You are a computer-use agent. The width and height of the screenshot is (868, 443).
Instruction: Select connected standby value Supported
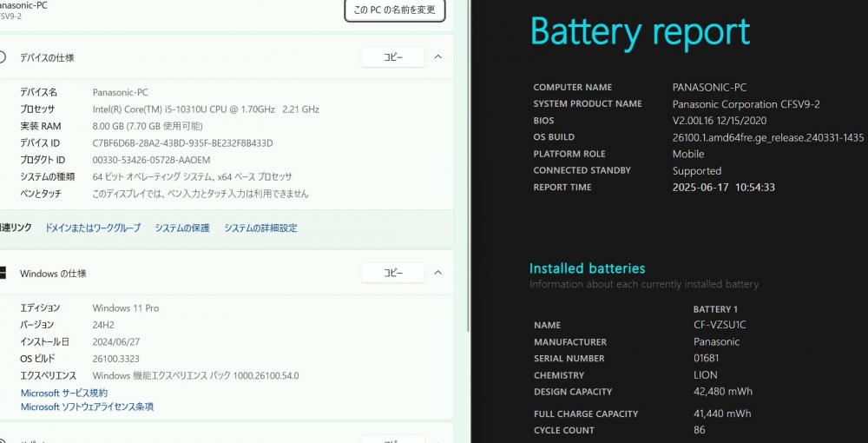[x=697, y=171]
